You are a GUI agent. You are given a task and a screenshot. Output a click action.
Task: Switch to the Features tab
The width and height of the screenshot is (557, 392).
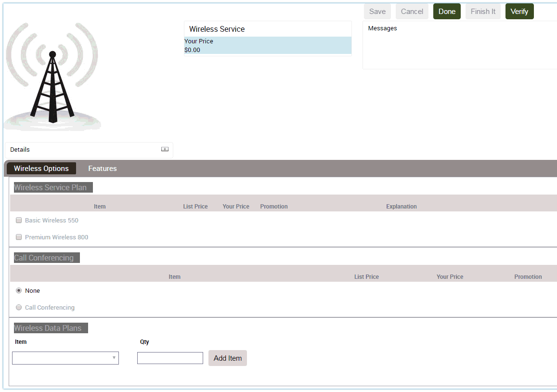tap(102, 168)
